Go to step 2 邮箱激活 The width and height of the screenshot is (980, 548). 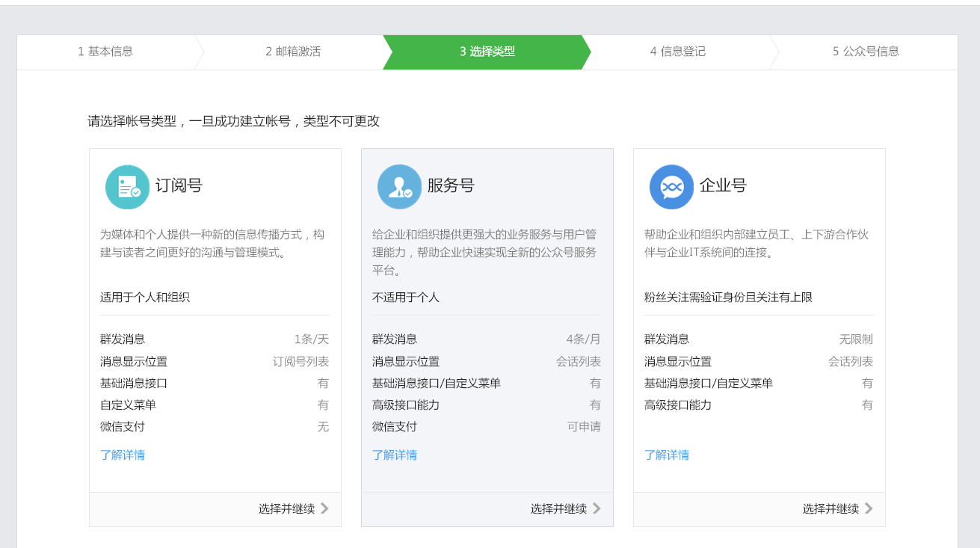tap(293, 52)
